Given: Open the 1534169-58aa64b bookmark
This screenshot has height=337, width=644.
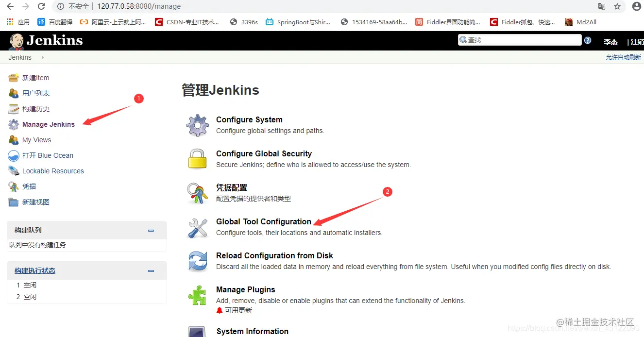Looking at the screenshot, I should 374,22.
